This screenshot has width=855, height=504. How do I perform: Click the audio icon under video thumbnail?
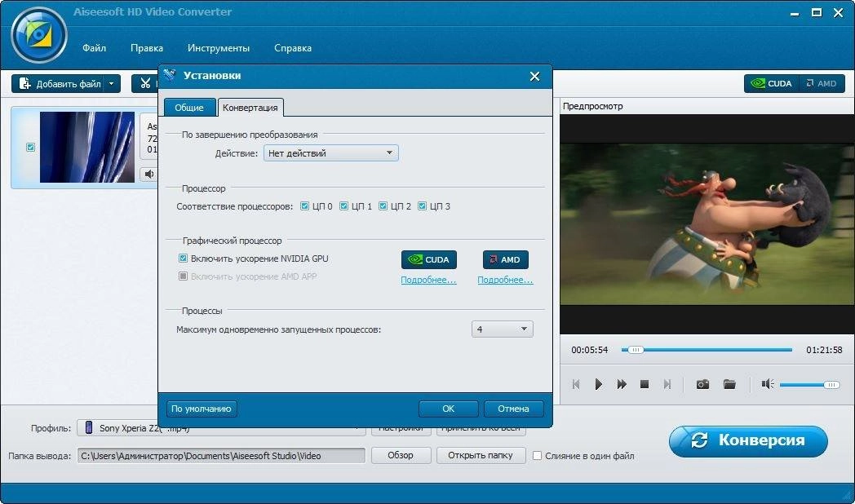click(148, 174)
